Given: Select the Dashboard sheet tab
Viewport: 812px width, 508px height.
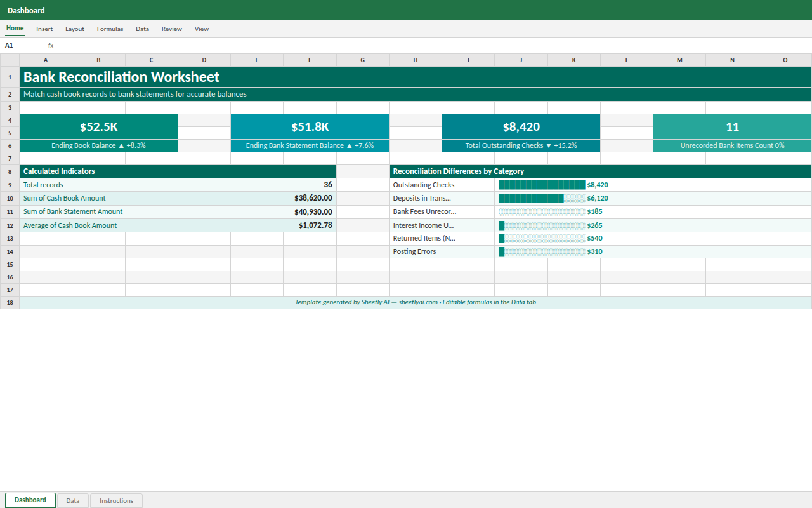Looking at the screenshot, I should (x=30, y=500).
